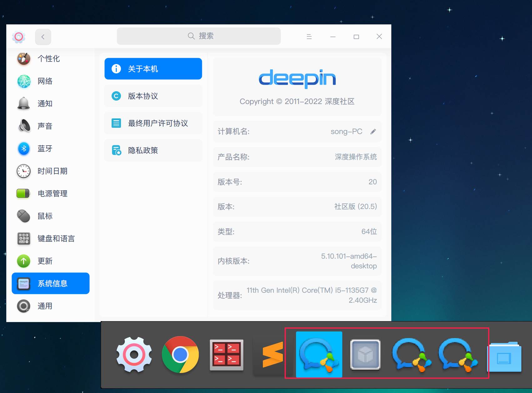Minimize the Control Center window
This screenshot has height=393, width=532.
tap(333, 37)
